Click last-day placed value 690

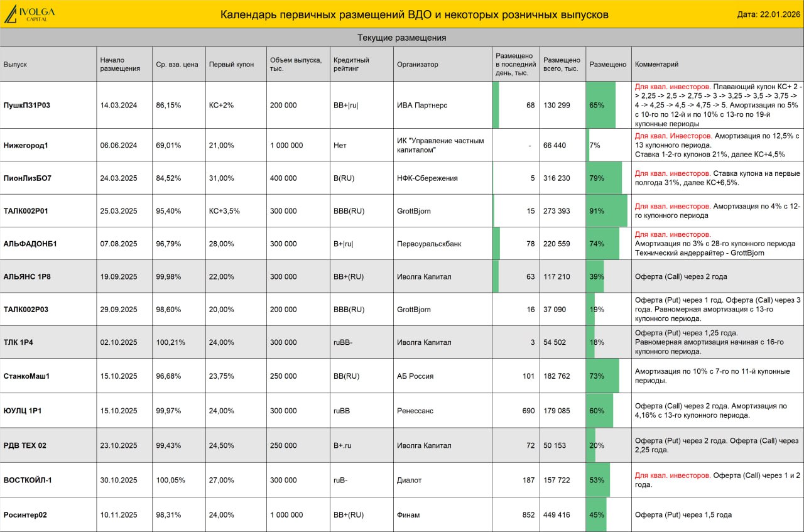(x=529, y=411)
